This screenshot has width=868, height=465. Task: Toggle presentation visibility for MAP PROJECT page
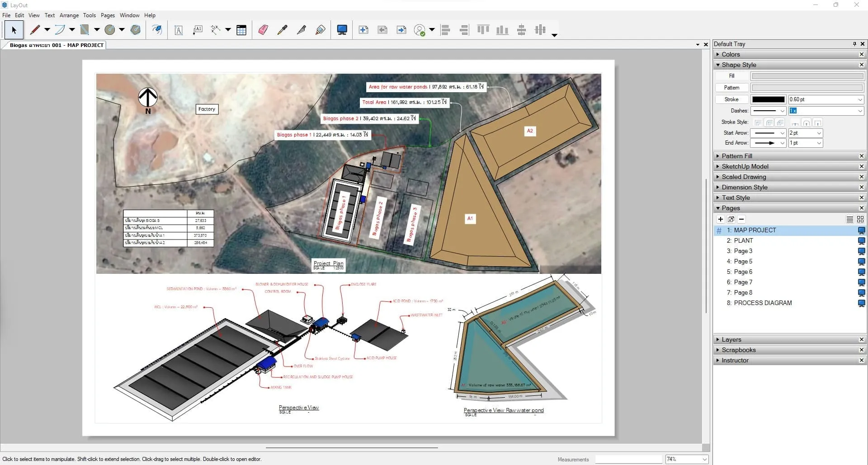[x=861, y=230]
